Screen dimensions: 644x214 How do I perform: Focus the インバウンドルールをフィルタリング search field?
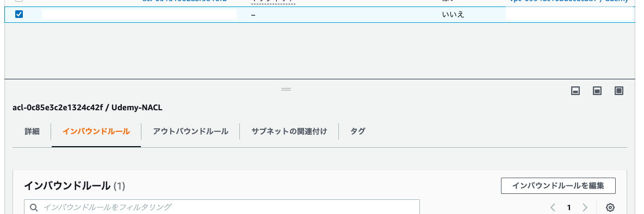[222, 207]
